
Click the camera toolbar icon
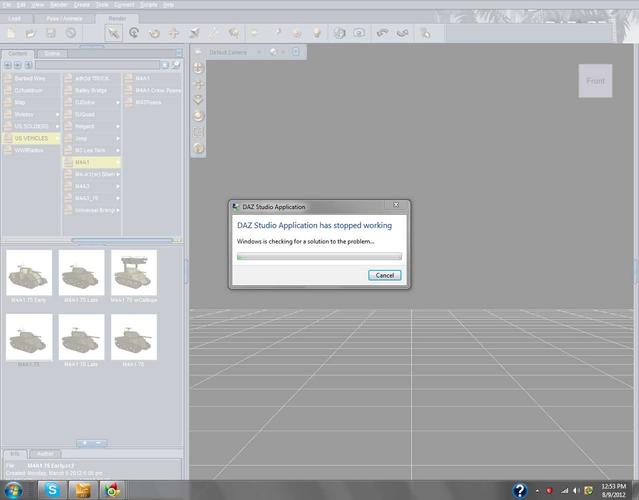click(359, 33)
